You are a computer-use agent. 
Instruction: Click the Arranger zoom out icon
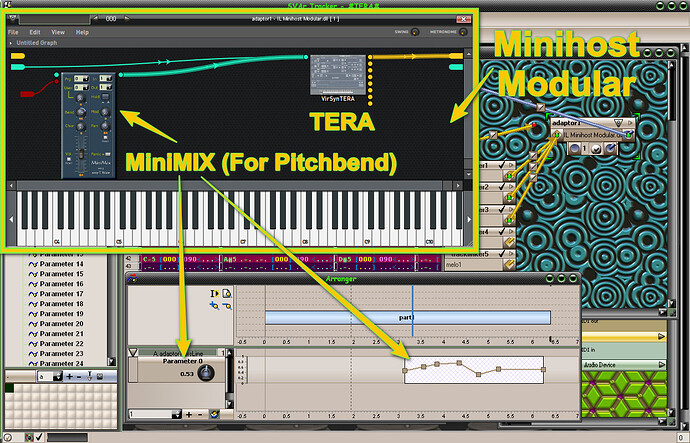(227, 305)
